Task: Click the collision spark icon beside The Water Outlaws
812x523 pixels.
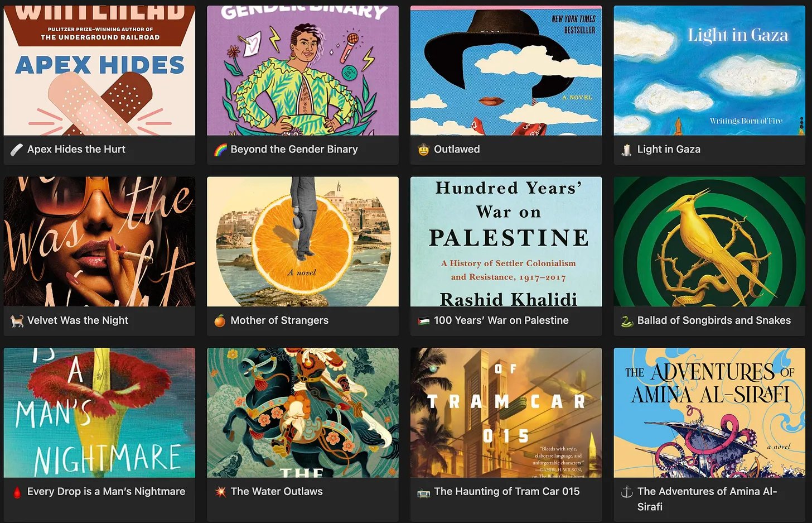Action: [x=220, y=492]
